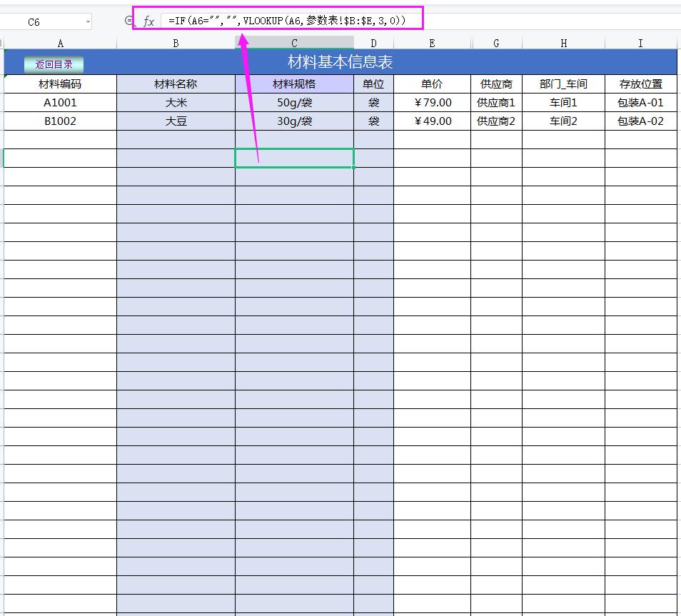Click the 部门_车间 header cell
The width and height of the screenshot is (681, 616).
[564, 84]
